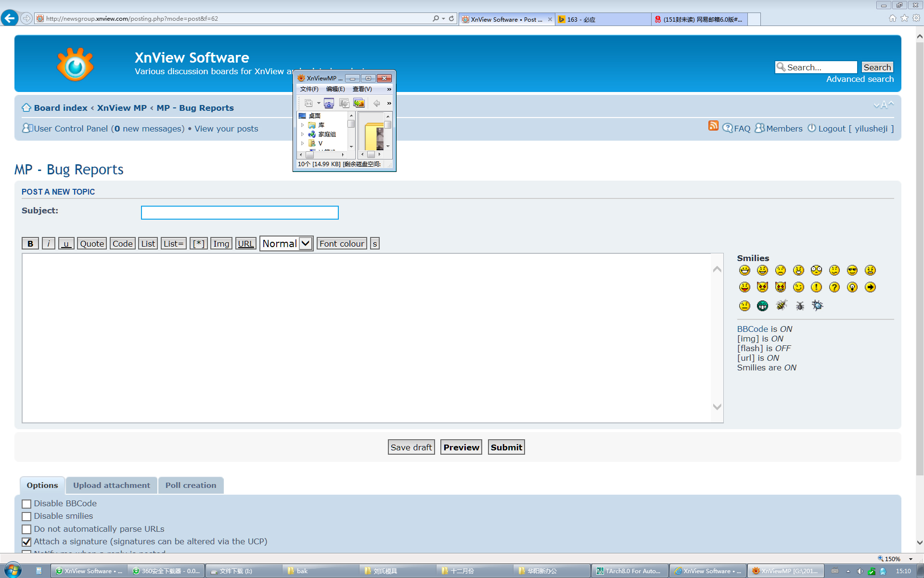
Task: Click the Subject input field
Action: [240, 213]
